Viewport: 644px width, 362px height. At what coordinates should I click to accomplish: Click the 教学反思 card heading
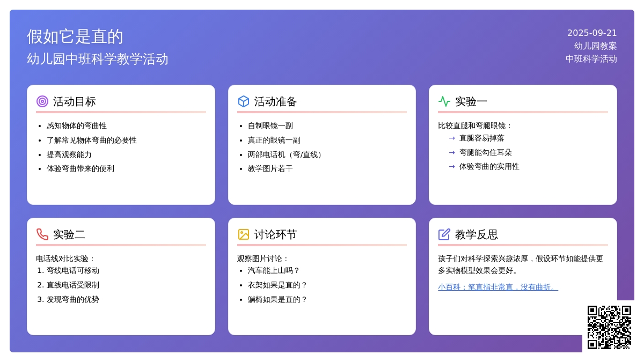click(x=477, y=234)
